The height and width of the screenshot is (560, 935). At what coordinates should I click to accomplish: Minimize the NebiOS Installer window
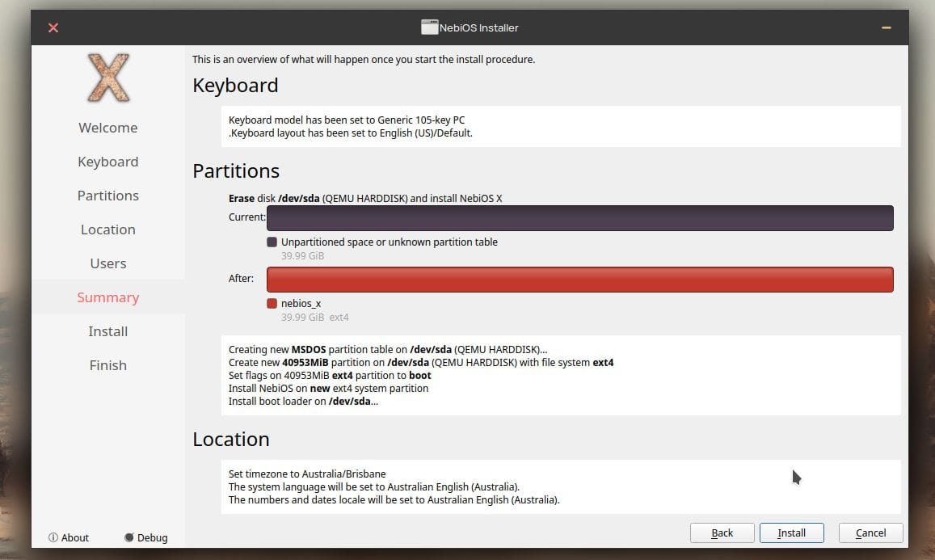(886, 27)
